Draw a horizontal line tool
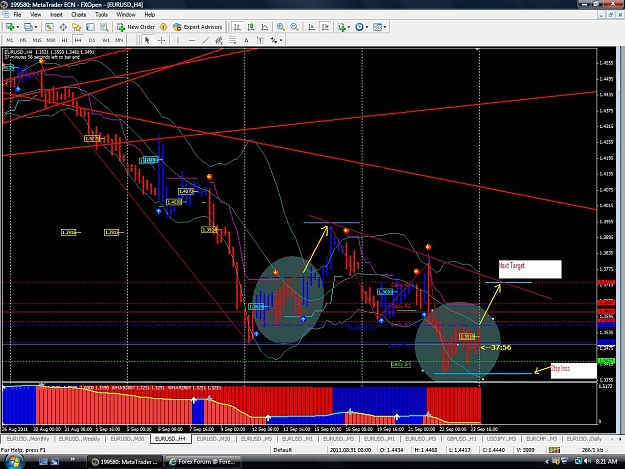This screenshot has width=625, height=469. (192, 40)
